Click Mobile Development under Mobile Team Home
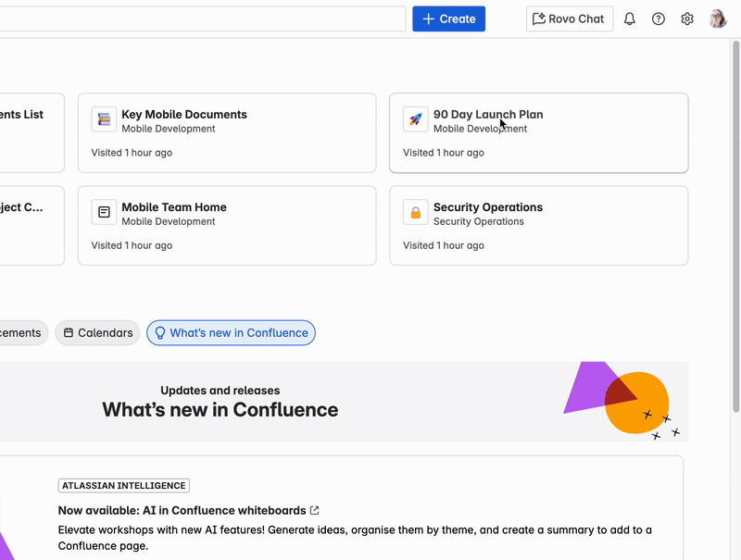 click(169, 221)
